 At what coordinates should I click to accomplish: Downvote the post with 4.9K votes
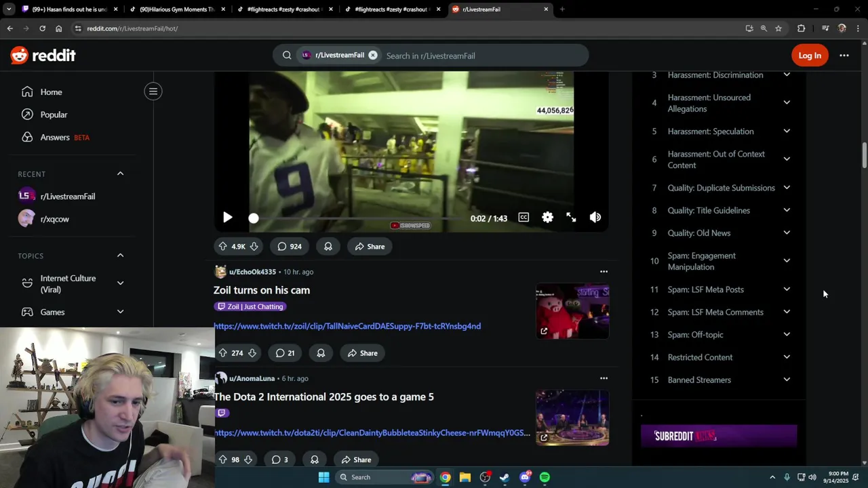point(254,247)
